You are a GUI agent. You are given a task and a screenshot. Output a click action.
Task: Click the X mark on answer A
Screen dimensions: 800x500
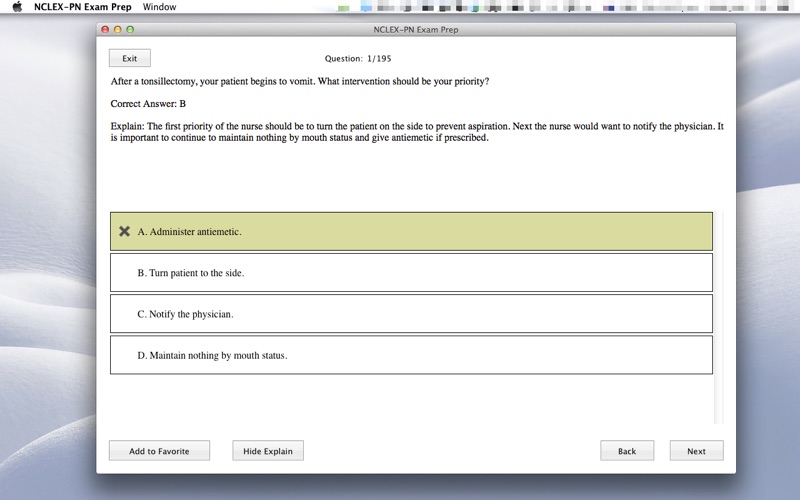coord(124,232)
